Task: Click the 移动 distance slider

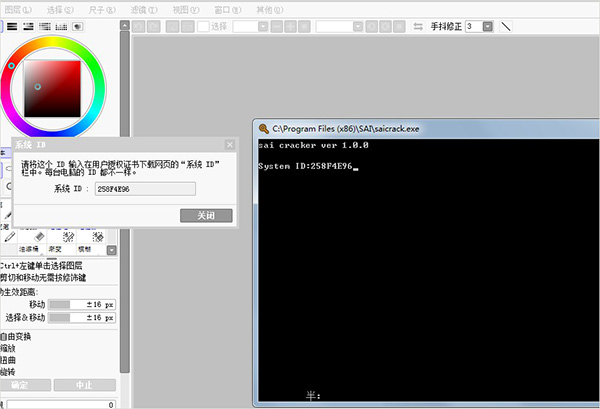Action: click(60, 304)
